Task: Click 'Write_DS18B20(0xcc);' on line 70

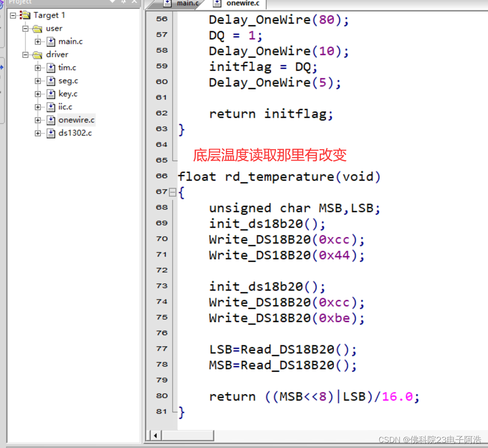Action: coord(287,240)
